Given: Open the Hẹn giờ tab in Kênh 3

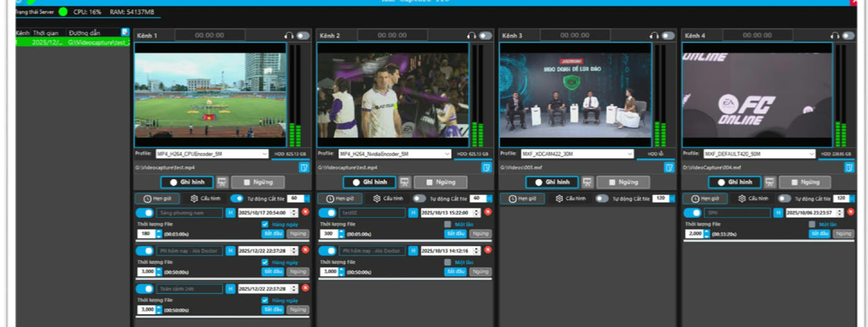Looking at the screenshot, I should [523, 199].
